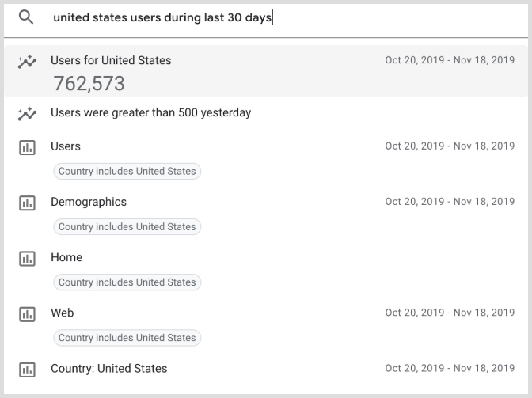
Task: Click report icon beside Home result
Action: coord(27,259)
